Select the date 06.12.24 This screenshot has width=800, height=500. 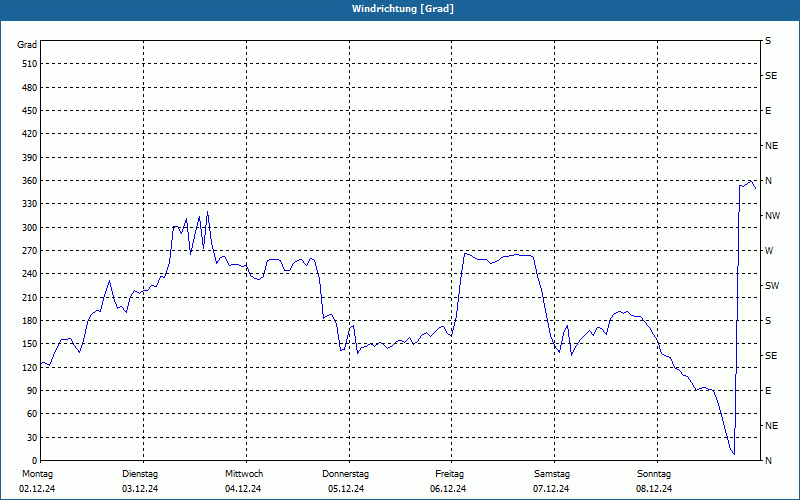[448, 489]
